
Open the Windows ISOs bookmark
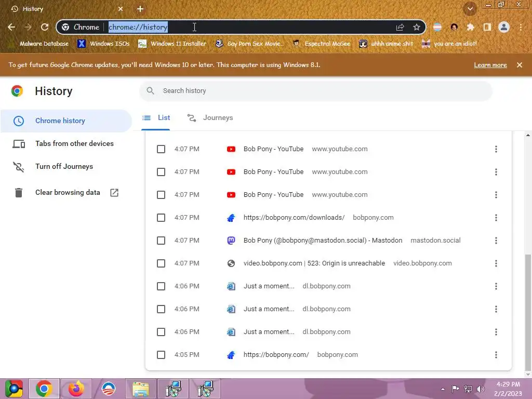(x=104, y=44)
